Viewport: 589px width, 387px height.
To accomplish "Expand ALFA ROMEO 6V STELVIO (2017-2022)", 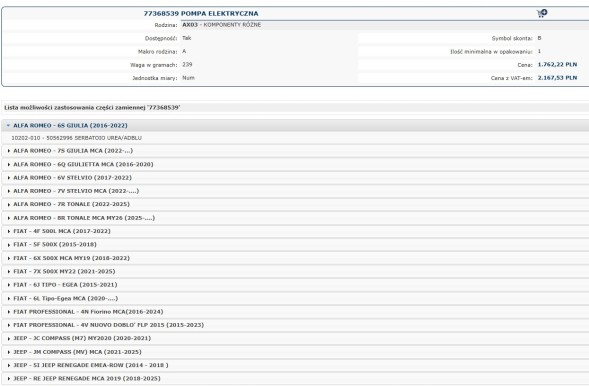I will (x=295, y=178).
